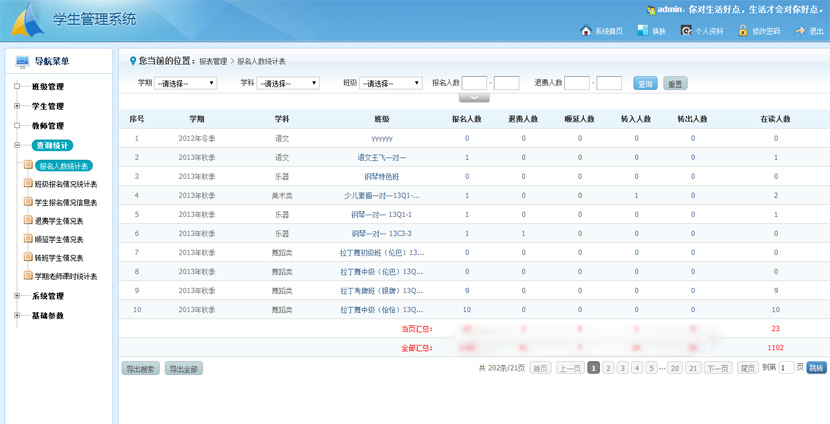Open class link 语文王飞一对一
The height and width of the screenshot is (424, 830).
pos(382,158)
